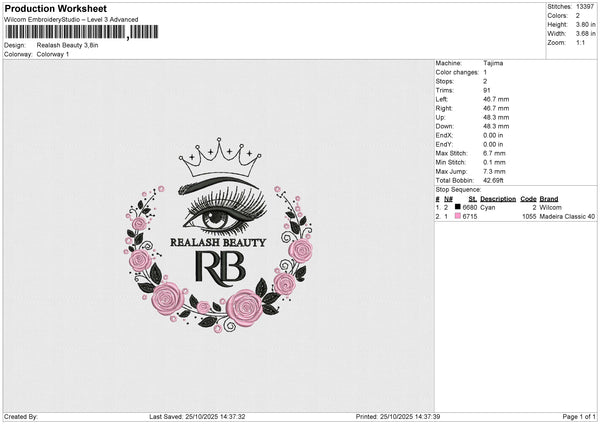Click the code '1055' in row 2
The width and height of the screenshot is (600, 424).
(529, 217)
